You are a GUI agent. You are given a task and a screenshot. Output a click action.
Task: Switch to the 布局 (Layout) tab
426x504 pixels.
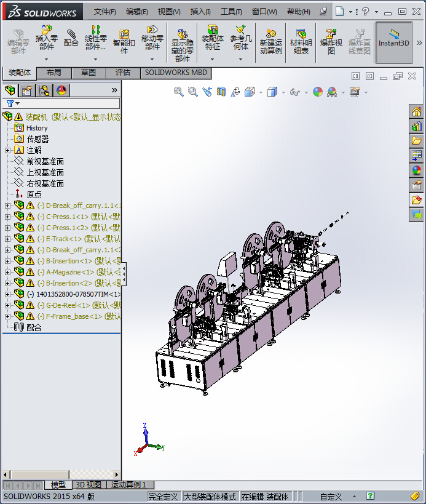click(x=54, y=73)
